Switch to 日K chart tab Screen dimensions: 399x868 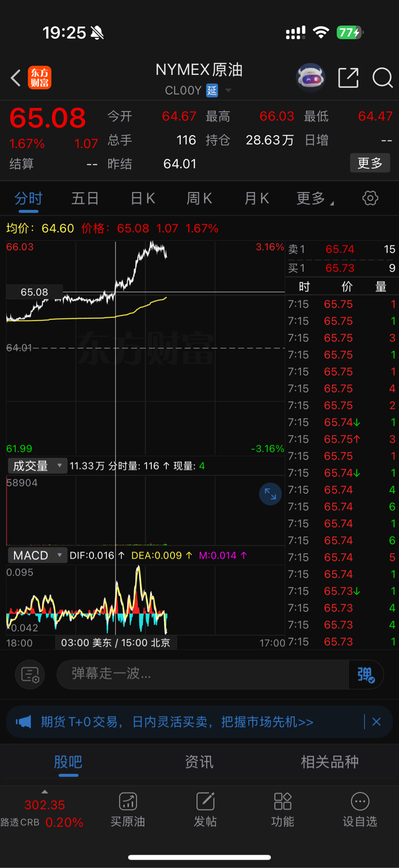coord(142,198)
